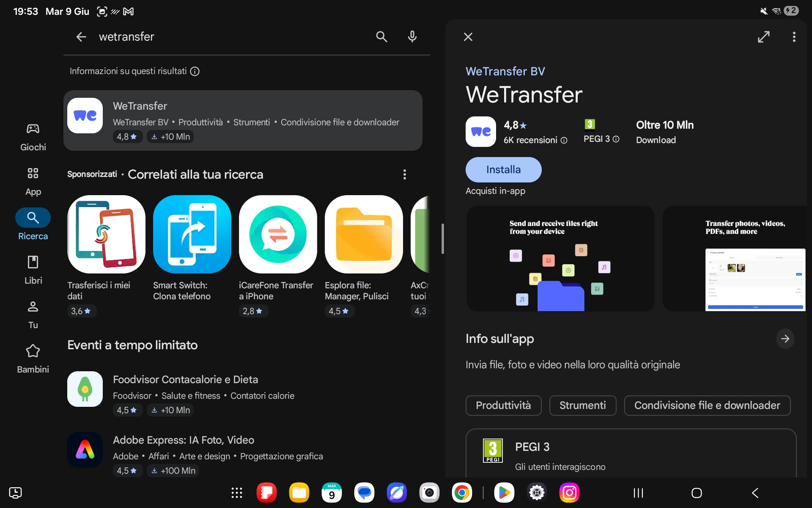Open Play Store icon in taskbar
The width and height of the screenshot is (812, 508).
[x=504, y=493]
